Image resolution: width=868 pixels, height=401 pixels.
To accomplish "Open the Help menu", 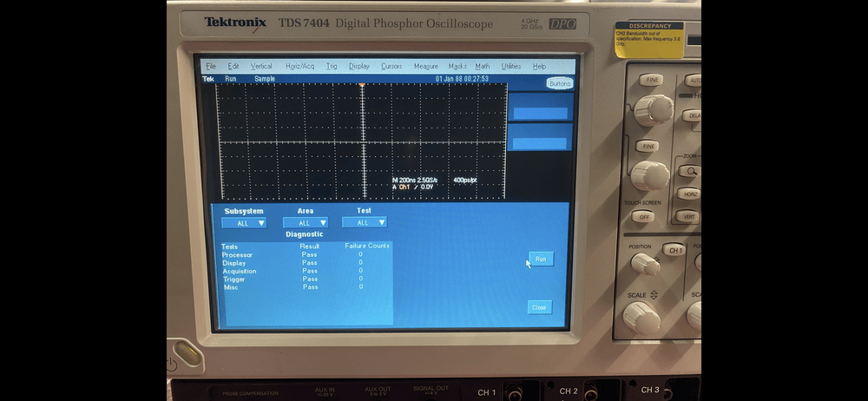I will 539,66.
